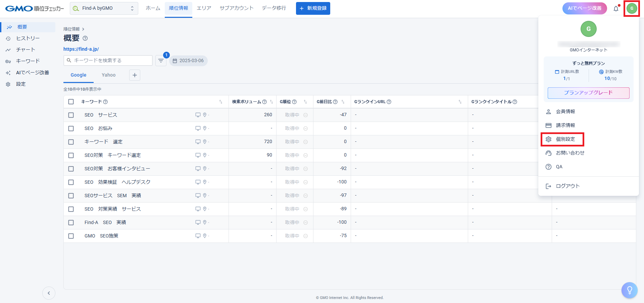Select the Google tab
This screenshot has width=644, height=303.
[x=79, y=75]
